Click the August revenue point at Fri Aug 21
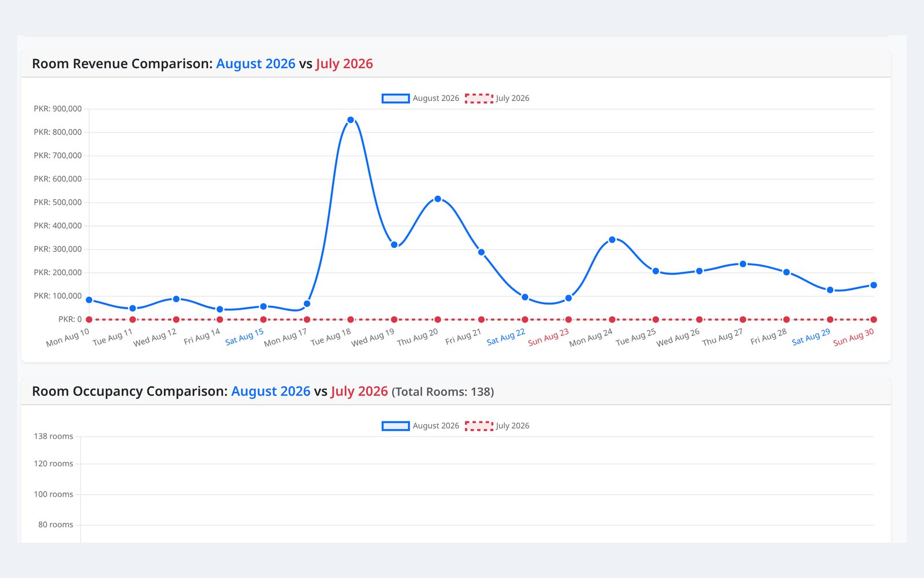 [482, 253]
